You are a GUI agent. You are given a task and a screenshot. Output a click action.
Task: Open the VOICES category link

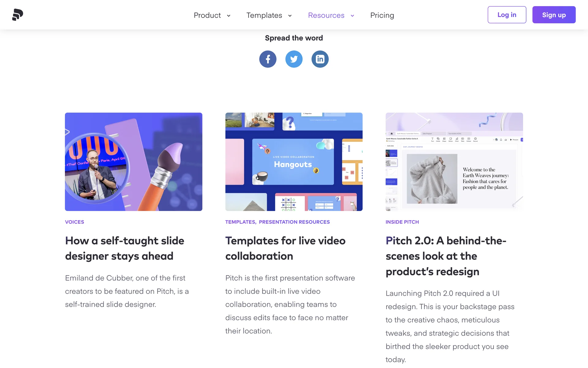74,222
